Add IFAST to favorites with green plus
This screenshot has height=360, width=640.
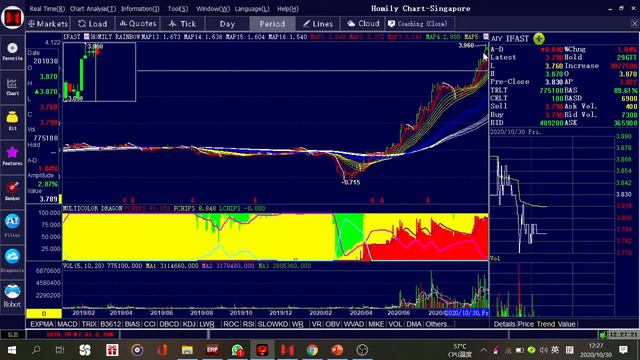[x=539, y=39]
